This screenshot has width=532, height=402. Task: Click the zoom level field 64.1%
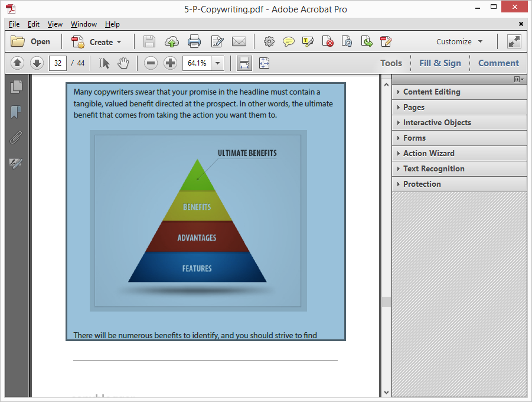click(197, 63)
